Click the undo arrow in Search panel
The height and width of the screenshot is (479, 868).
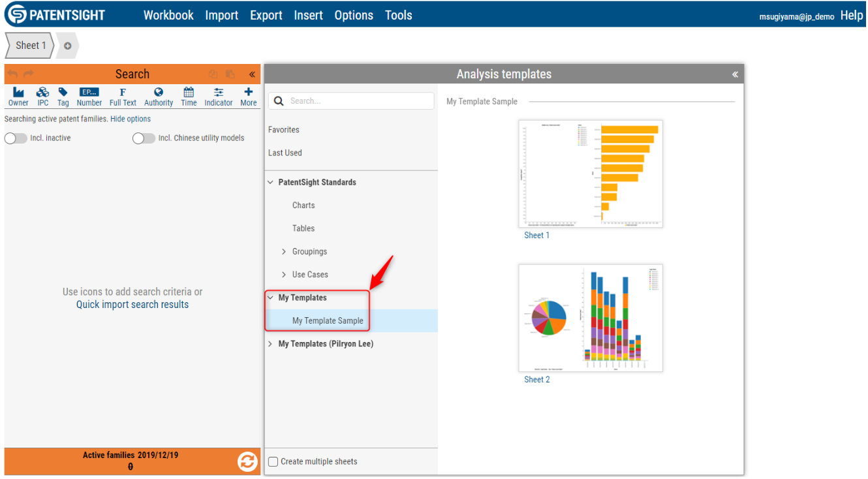point(13,74)
